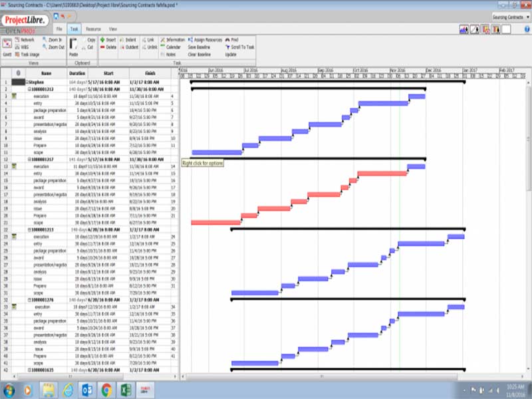Select the red entry bar in row 14
532x399 pixels.
tap(382, 174)
